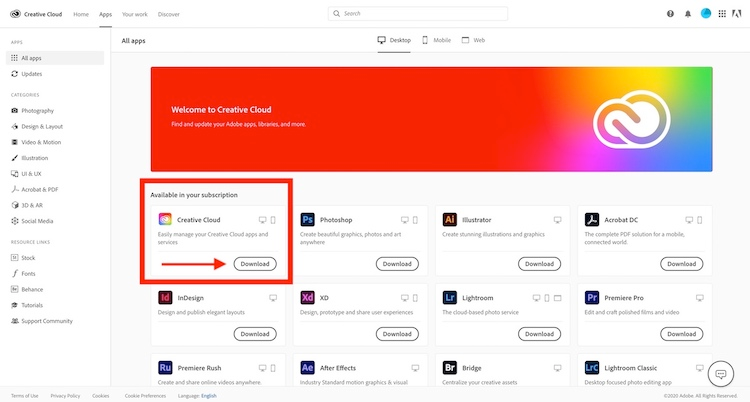Download Photoshop

397,264
